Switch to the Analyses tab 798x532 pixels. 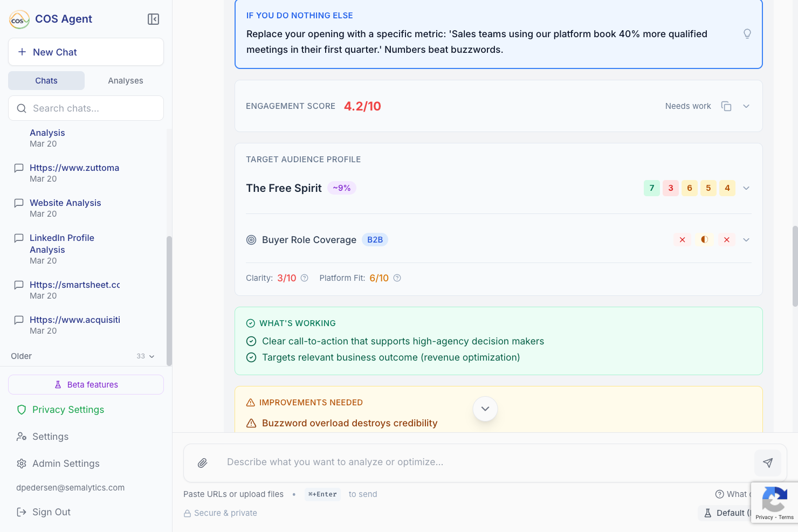[126, 81]
